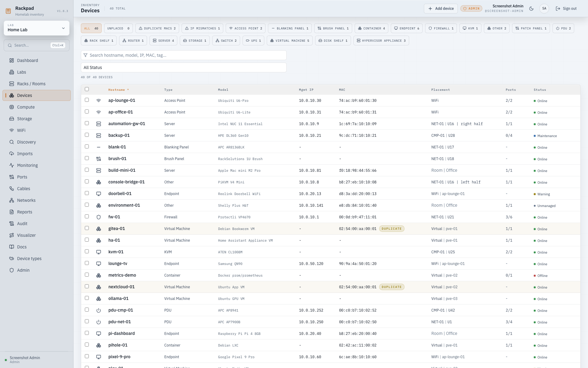The image size is (588, 368).
Task: Select the Endpoint 6 filter chip
Action: tap(407, 28)
